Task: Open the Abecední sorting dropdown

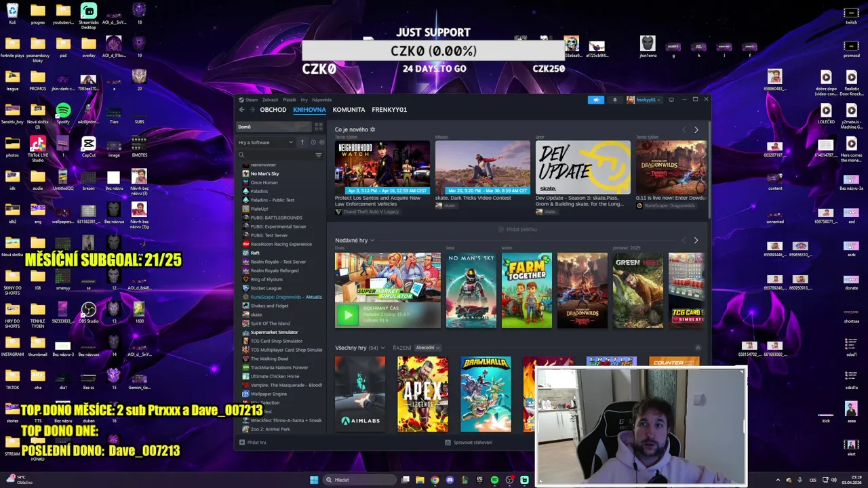Action: 428,348
